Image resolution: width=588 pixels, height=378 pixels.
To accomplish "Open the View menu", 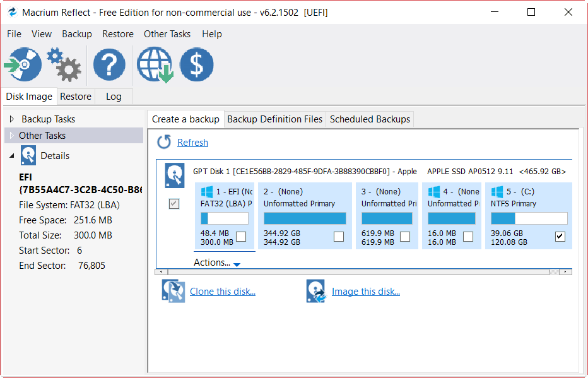I will coord(42,33).
